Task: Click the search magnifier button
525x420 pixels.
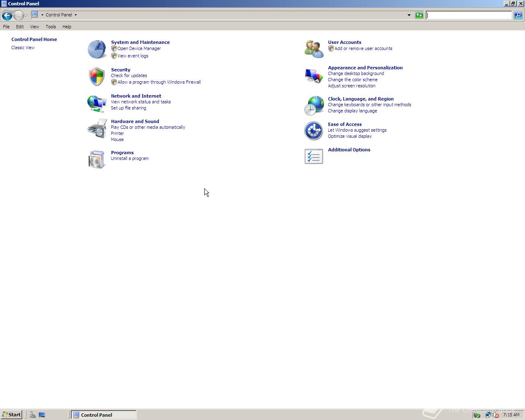Action: coord(518,15)
